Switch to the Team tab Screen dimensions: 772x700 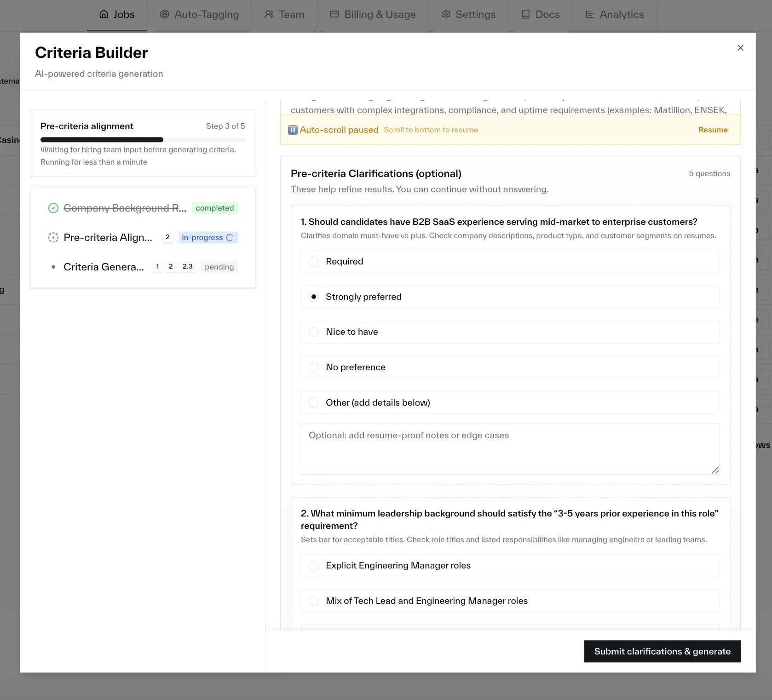coord(284,14)
